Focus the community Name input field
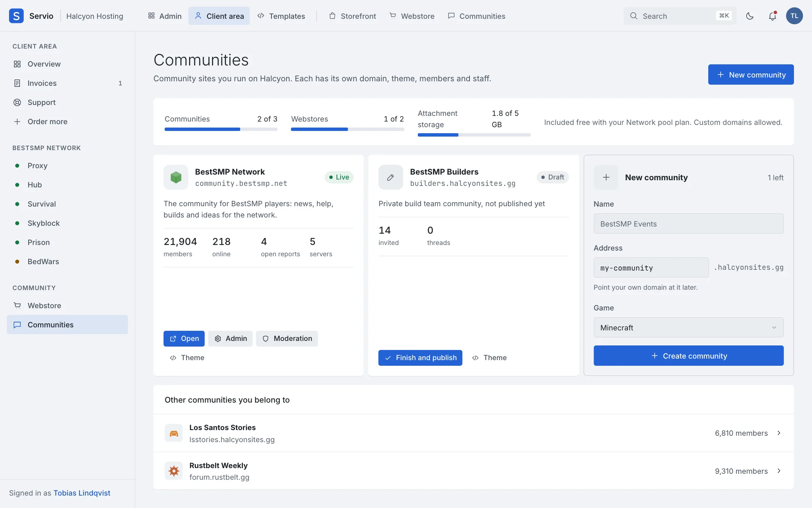Viewport: 812px width, 508px height. [x=688, y=224]
